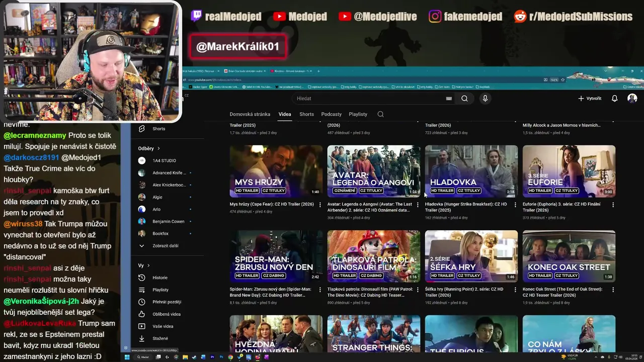Open the 1A4 STUDIO subscription channel
The height and width of the screenshot is (362, 644).
[x=164, y=160]
